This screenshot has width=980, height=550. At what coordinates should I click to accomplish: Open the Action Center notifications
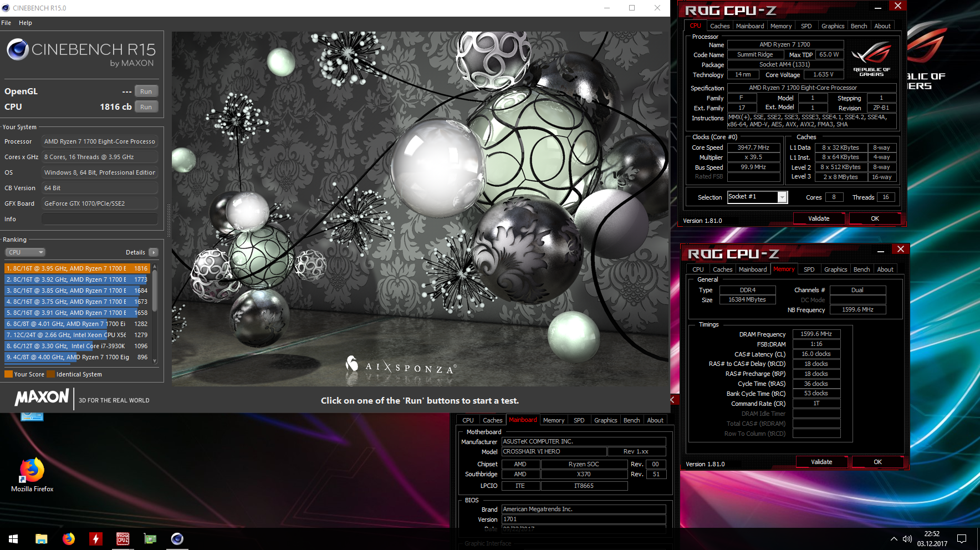[962, 539]
